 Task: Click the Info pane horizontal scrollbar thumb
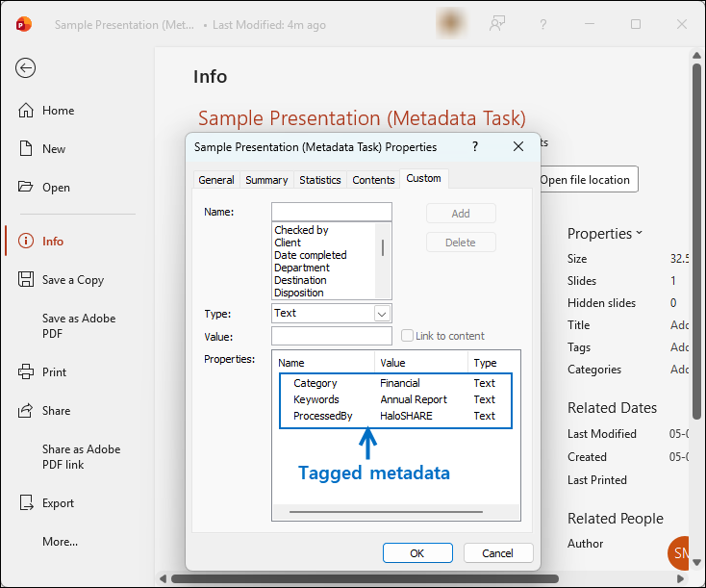coord(365,578)
